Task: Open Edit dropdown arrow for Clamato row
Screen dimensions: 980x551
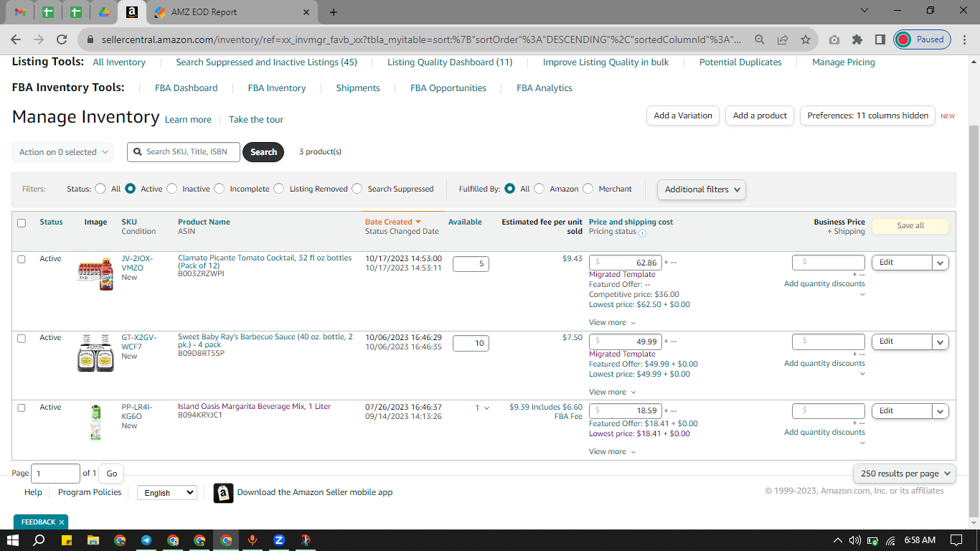Action: (941, 263)
